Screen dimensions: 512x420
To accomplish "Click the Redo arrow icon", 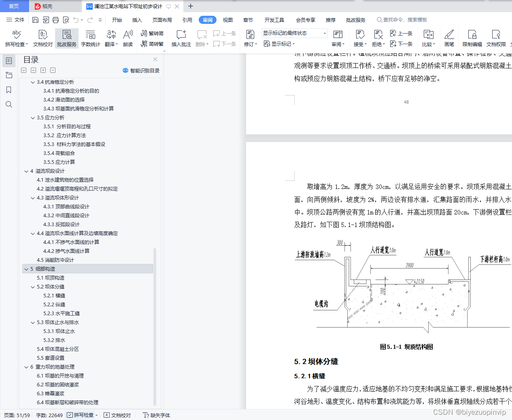I will tap(90, 20).
